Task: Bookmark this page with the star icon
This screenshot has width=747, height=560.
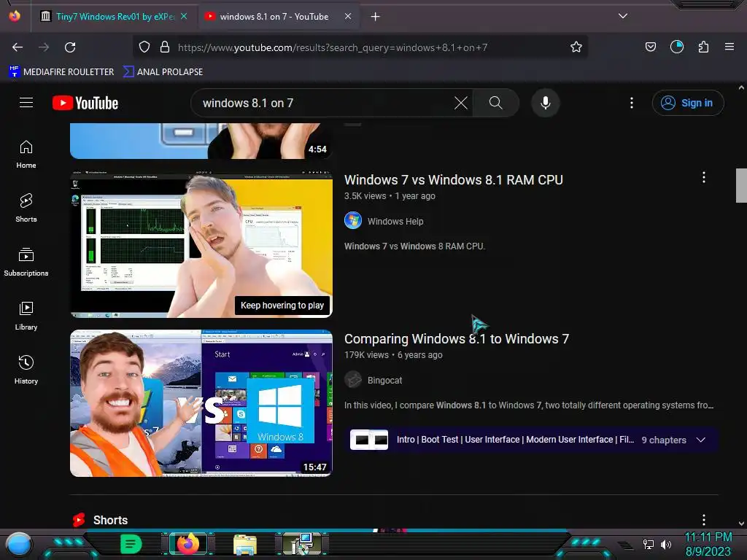Action: [x=576, y=47]
